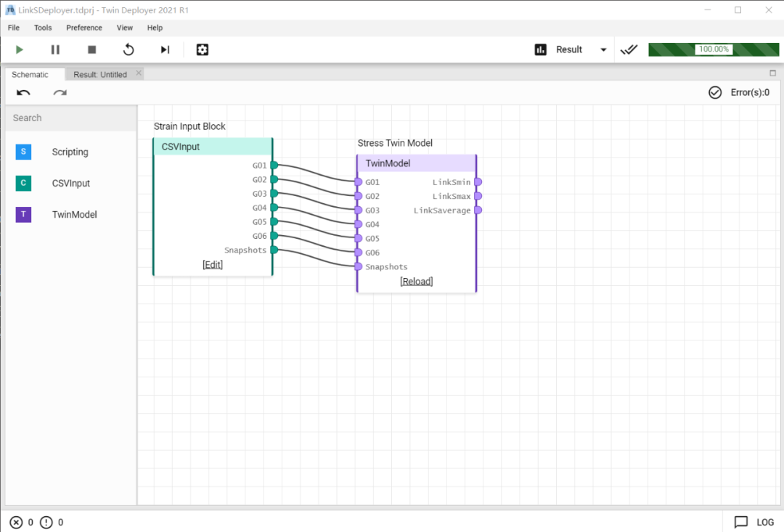Open the Preference menu

pyautogui.click(x=84, y=28)
